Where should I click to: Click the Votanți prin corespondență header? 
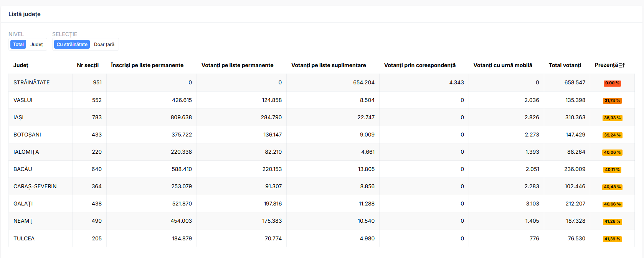point(420,65)
